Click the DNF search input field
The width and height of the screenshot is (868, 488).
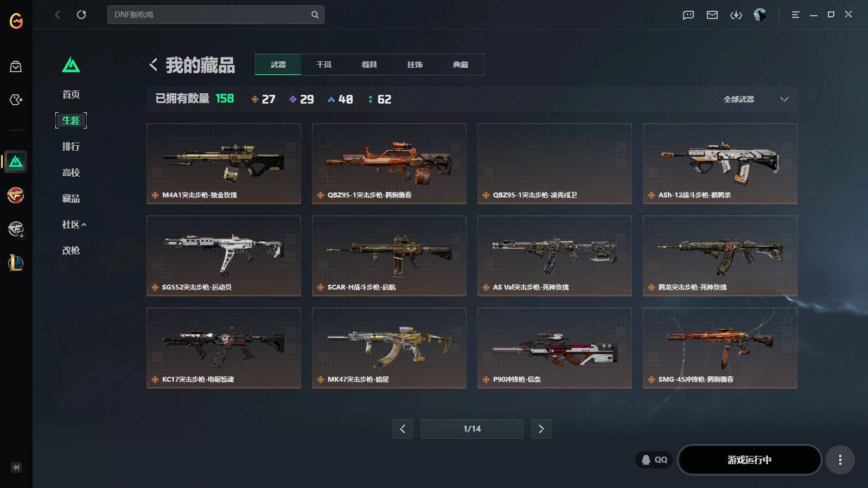(215, 15)
